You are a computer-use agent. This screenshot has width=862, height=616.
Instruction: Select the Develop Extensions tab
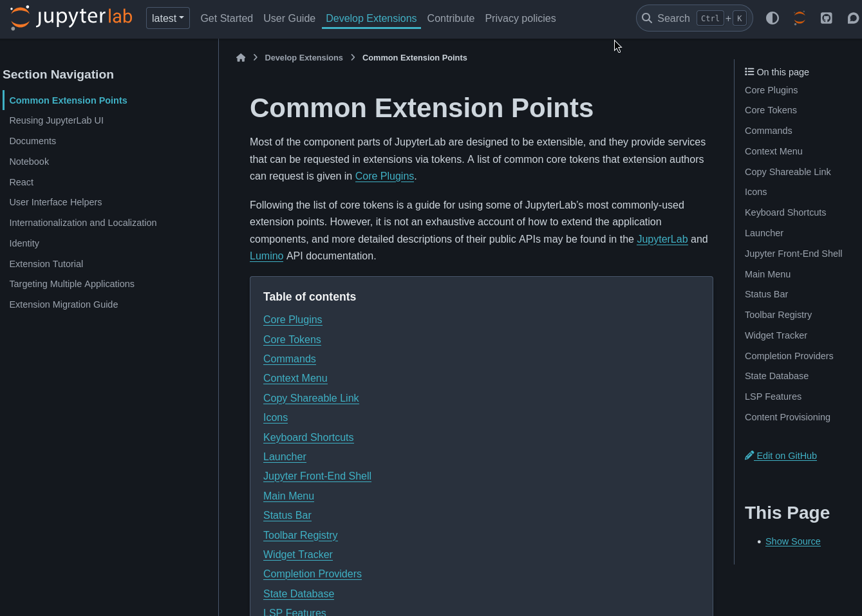click(371, 18)
